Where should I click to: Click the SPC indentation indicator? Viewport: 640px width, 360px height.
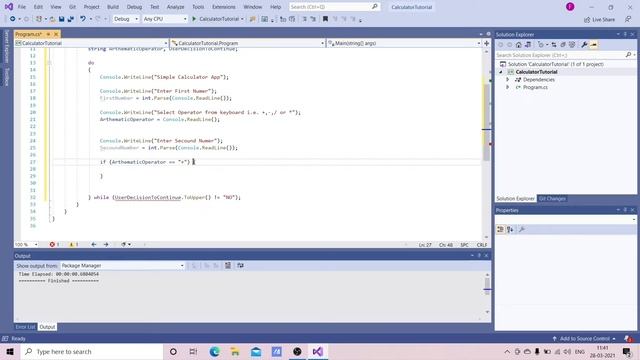tap(464, 245)
